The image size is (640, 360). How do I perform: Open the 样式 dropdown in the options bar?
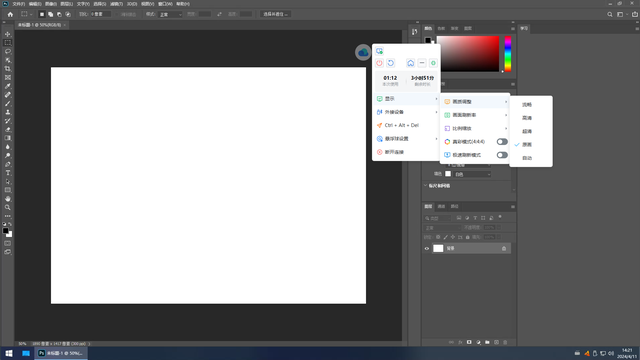[170, 14]
